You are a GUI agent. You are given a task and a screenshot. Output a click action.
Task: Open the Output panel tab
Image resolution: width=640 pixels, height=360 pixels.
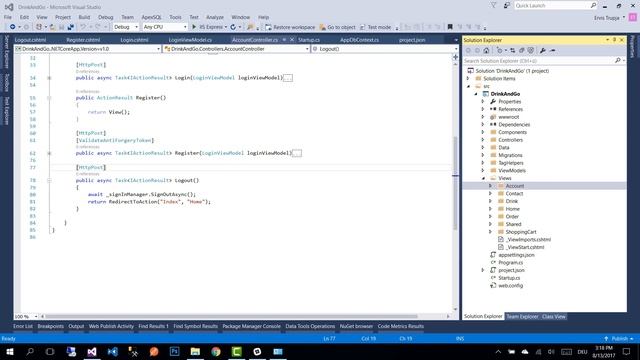click(x=76, y=326)
